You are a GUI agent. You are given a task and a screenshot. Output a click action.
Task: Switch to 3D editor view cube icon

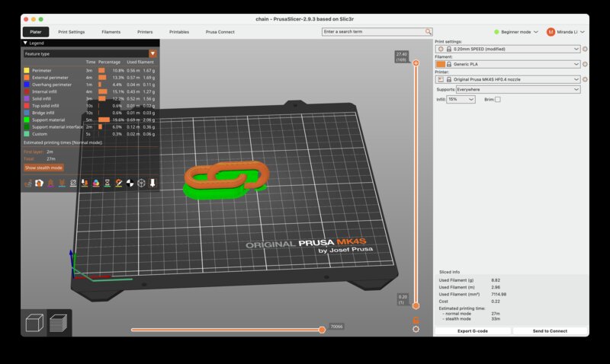tap(35, 323)
